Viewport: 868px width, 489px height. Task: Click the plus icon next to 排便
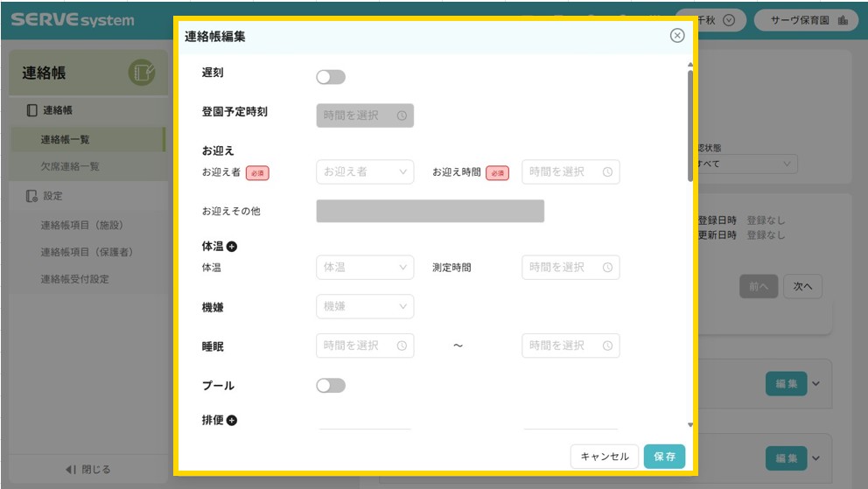pyautogui.click(x=232, y=421)
